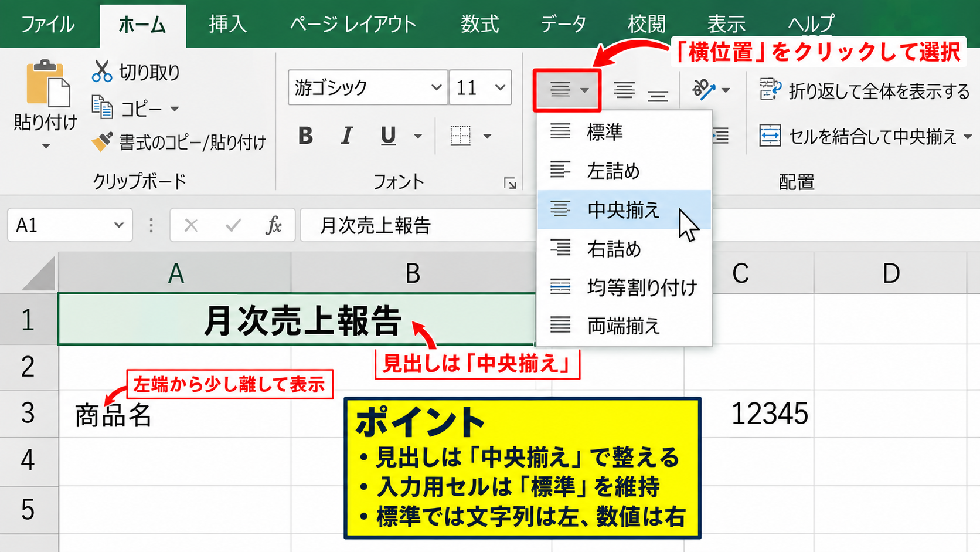
Task: Click the Borders grid icon
Action: point(461,136)
